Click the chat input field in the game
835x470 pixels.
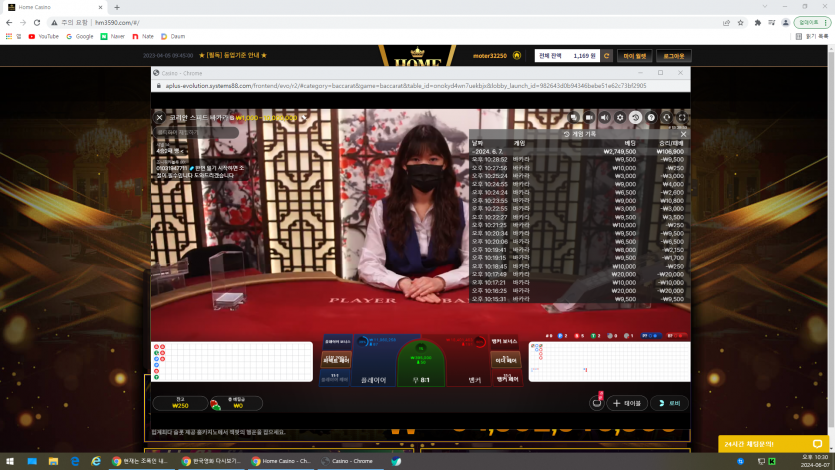click(197, 132)
